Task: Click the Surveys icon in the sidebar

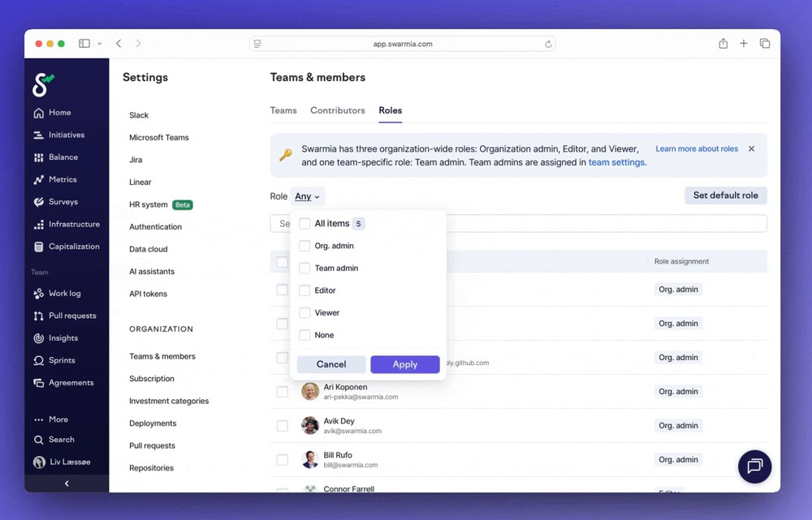Action: click(39, 202)
